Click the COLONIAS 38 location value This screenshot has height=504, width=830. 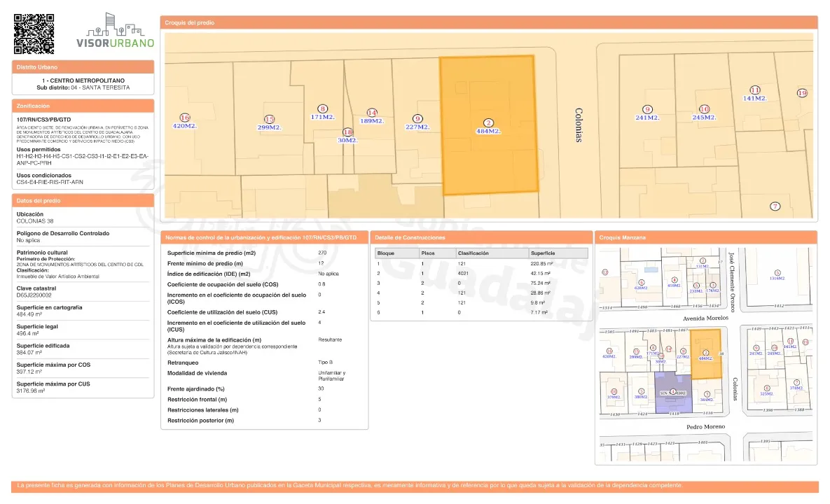(x=35, y=221)
